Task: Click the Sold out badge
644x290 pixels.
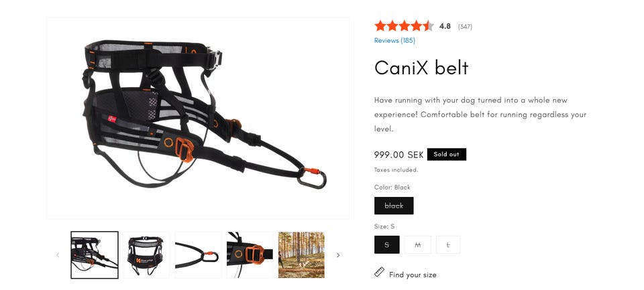Action: pos(447,154)
